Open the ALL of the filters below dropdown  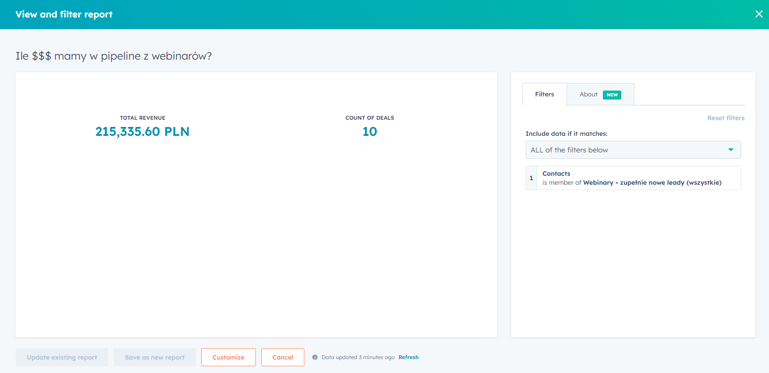633,150
